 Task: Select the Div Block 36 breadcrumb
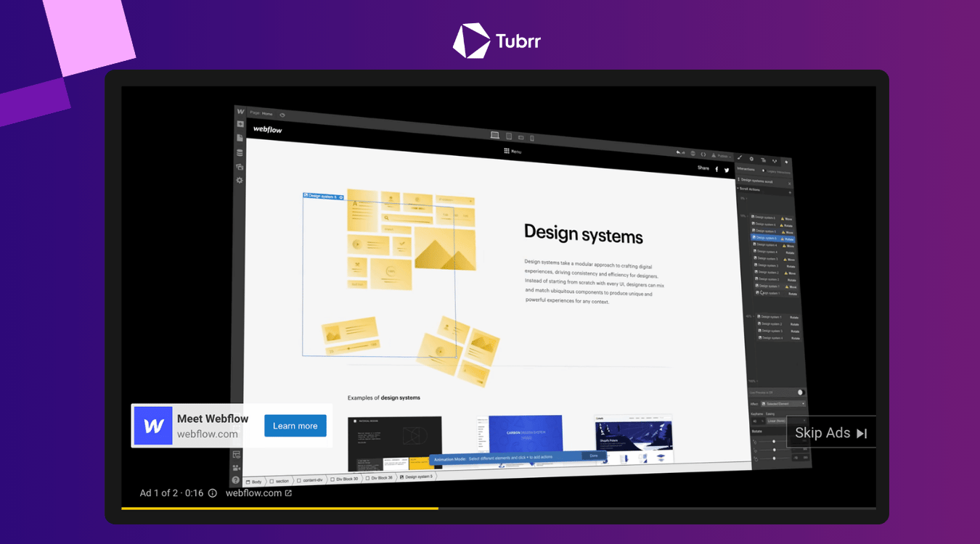point(378,478)
